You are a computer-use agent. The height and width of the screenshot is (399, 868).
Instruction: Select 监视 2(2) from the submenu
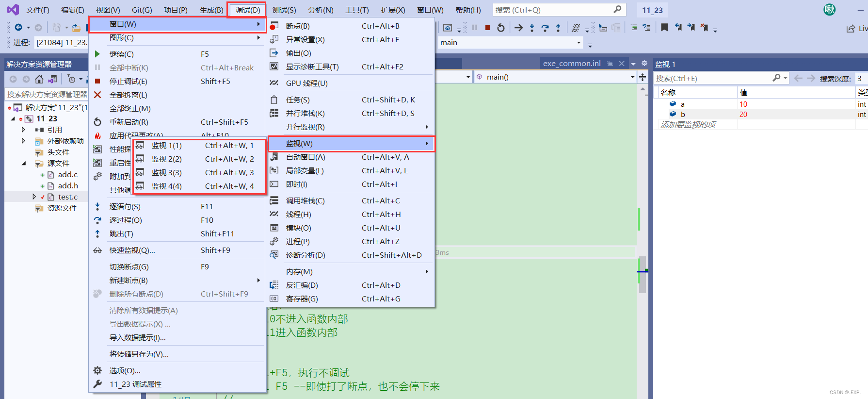(x=199, y=159)
